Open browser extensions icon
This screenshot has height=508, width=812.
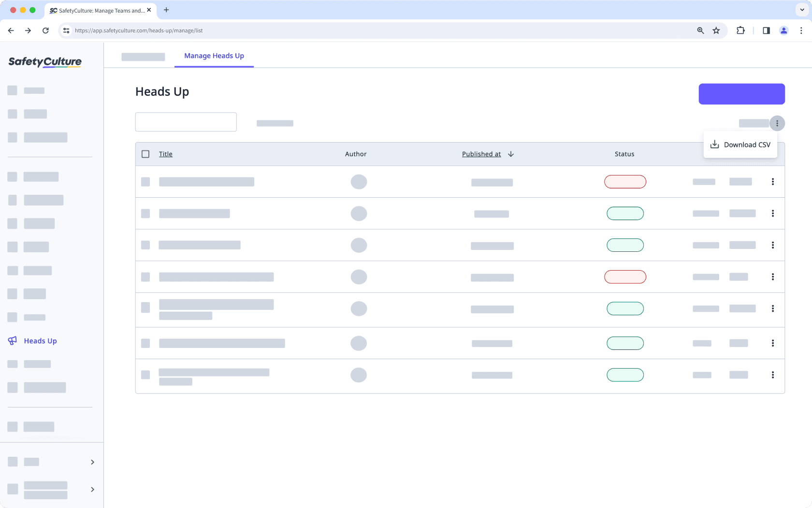pyautogui.click(x=740, y=30)
